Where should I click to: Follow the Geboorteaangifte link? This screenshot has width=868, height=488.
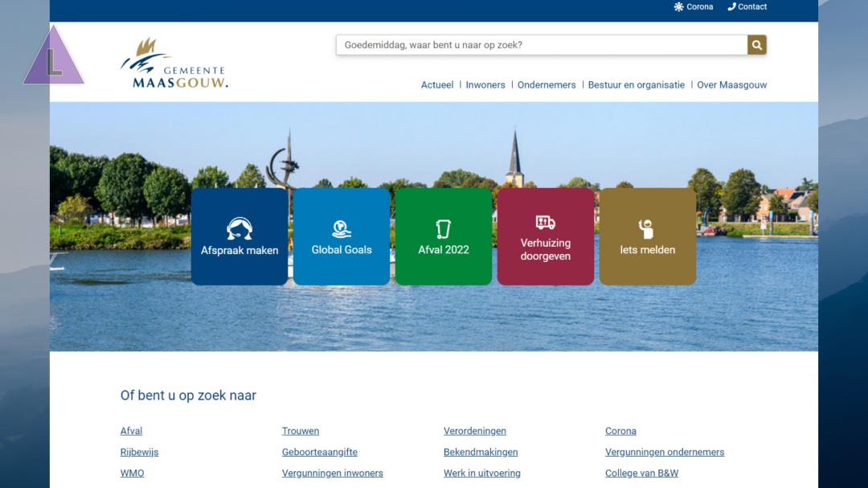[x=319, y=452]
